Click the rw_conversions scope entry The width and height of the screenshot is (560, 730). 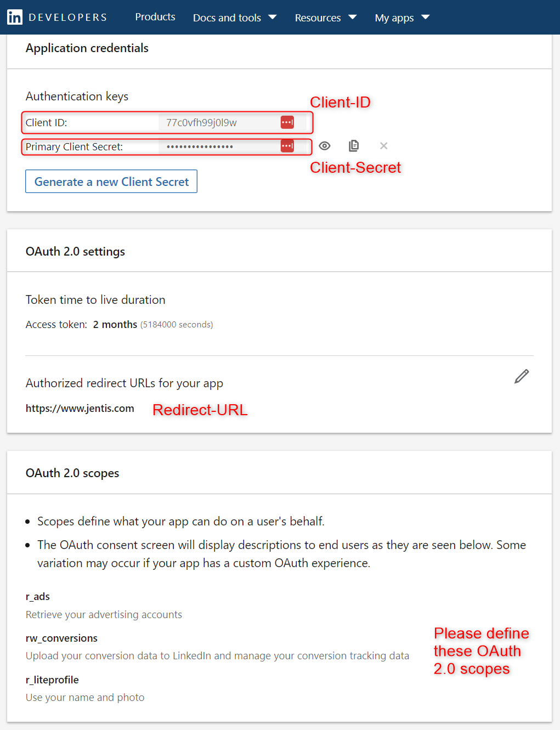(x=61, y=638)
